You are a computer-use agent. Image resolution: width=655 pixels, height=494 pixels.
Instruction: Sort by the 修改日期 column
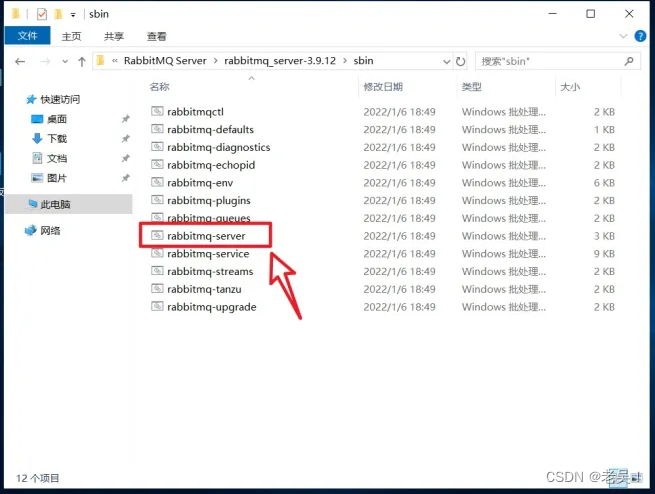pyautogui.click(x=383, y=87)
